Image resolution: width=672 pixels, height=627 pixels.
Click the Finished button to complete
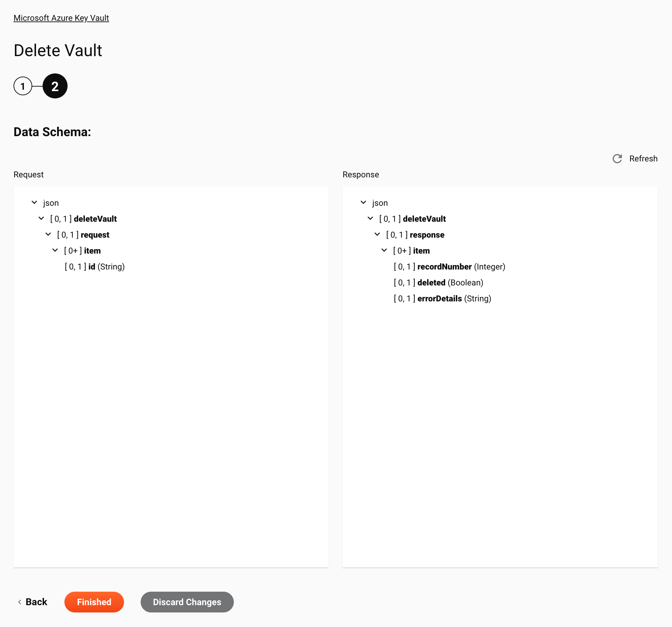pos(94,602)
